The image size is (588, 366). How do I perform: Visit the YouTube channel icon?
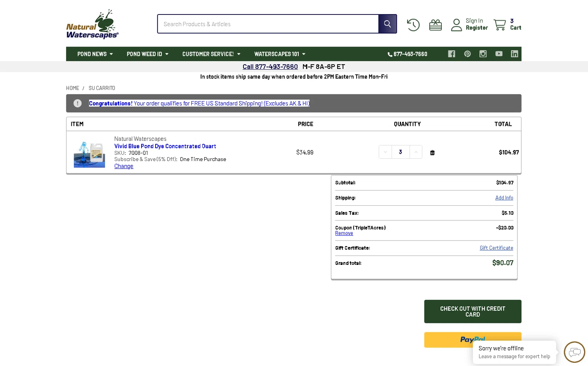pos(499,54)
